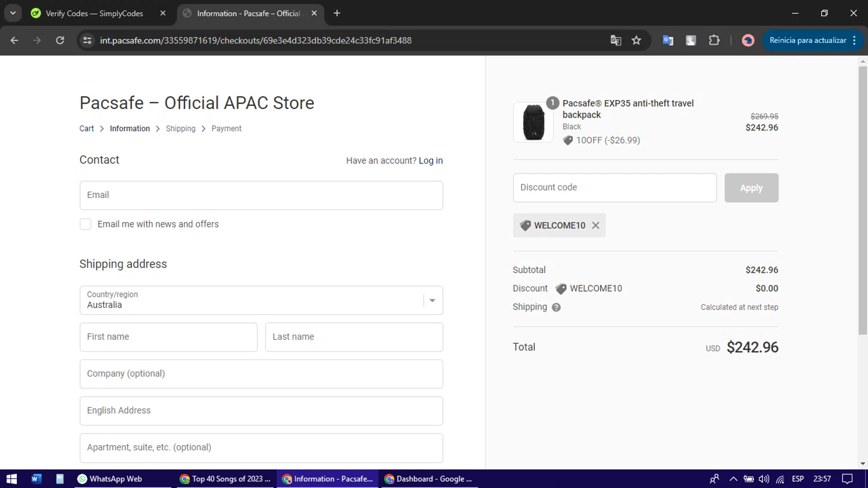Change the ESP input language
Viewport: 868px width, 488px height.
(x=798, y=479)
